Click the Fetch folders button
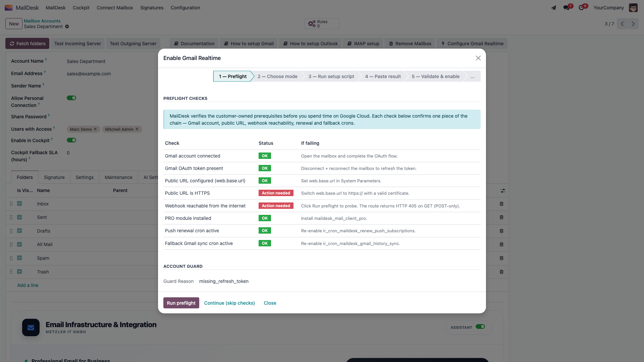The height and width of the screenshot is (362, 644). coord(28,44)
